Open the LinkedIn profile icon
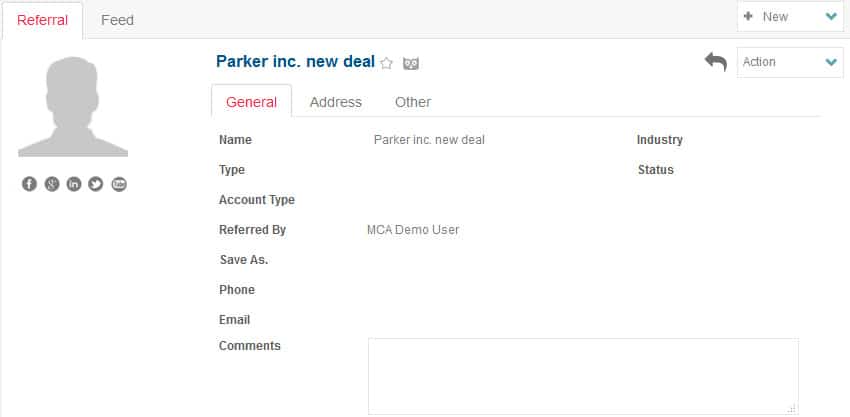850x417 pixels. [74, 184]
